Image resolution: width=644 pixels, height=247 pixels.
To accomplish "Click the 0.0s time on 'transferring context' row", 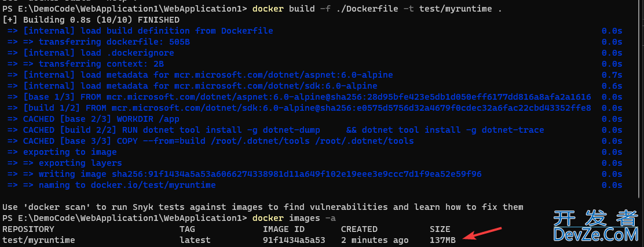I will click(x=612, y=64).
